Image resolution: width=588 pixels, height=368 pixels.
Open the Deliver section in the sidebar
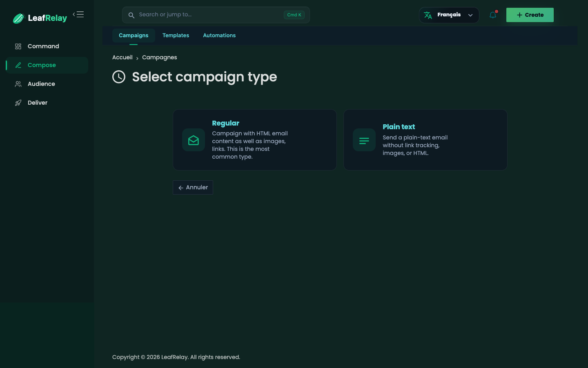coord(47,103)
